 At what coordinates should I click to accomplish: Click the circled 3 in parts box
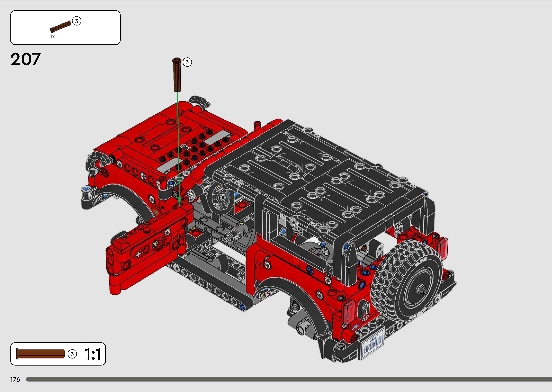(77, 21)
